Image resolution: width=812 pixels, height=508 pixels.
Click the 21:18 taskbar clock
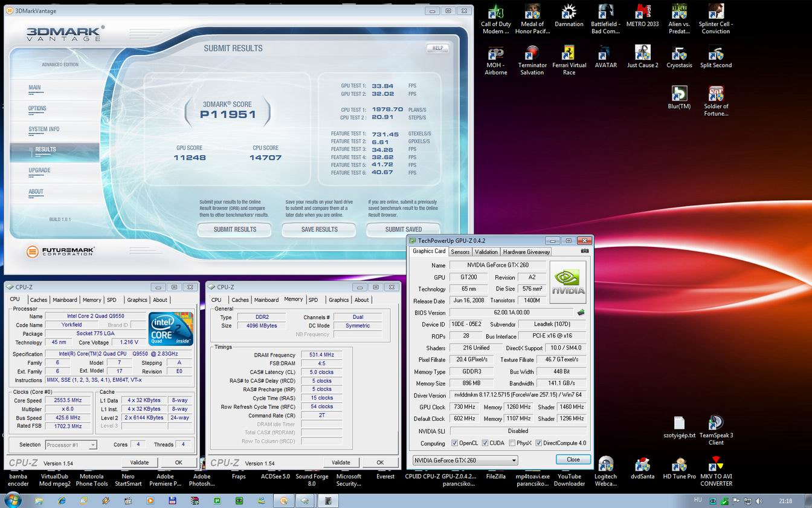785,501
